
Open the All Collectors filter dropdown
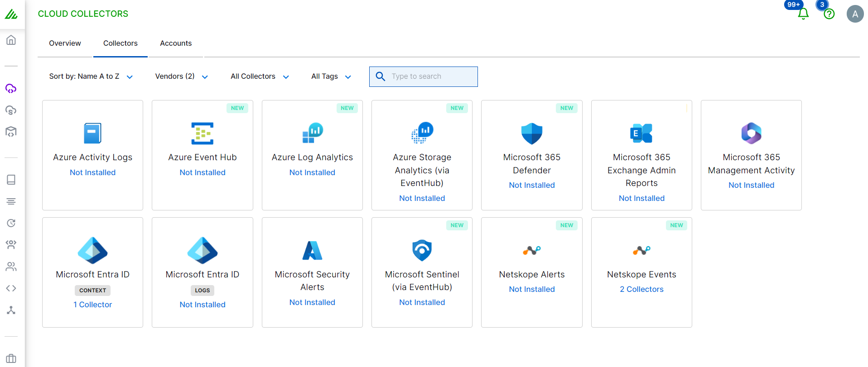[x=260, y=76]
